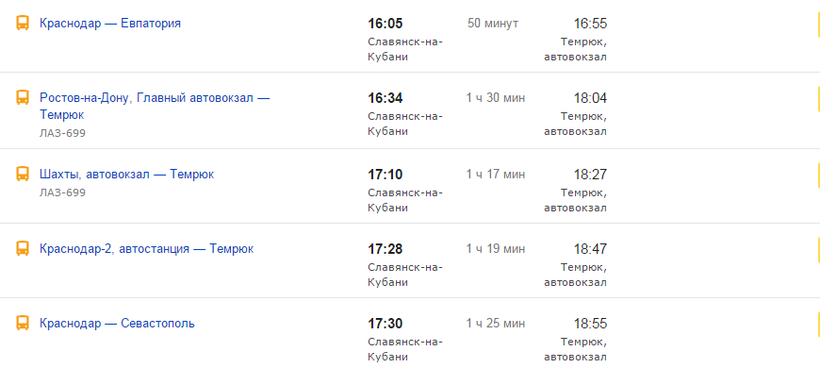Click the 18:04 arrival time
Screen dimensions: 820x368
[590, 98]
